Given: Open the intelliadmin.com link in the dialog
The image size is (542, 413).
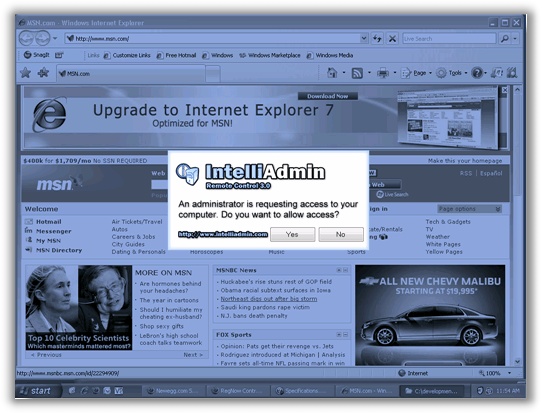Looking at the screenshot, I should click(x=223, y=234).
